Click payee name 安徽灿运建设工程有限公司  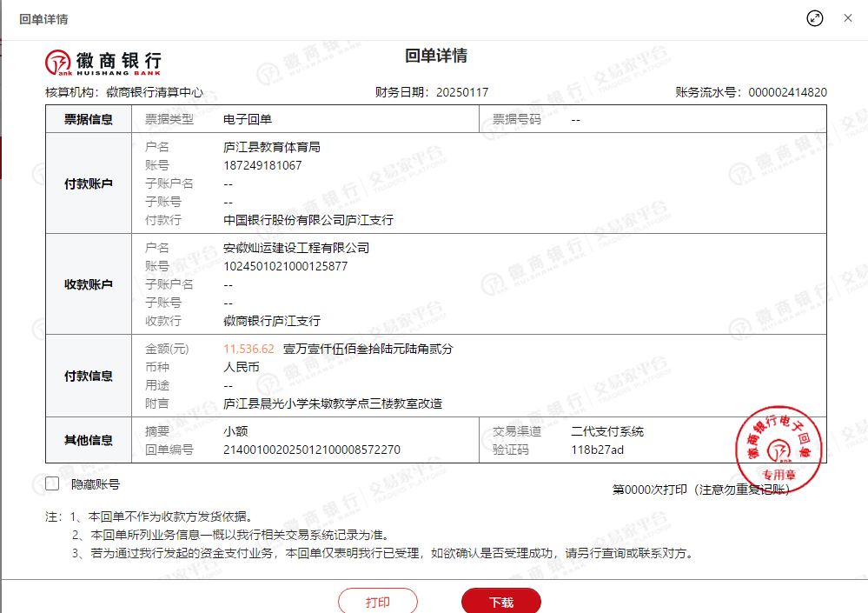296,248
